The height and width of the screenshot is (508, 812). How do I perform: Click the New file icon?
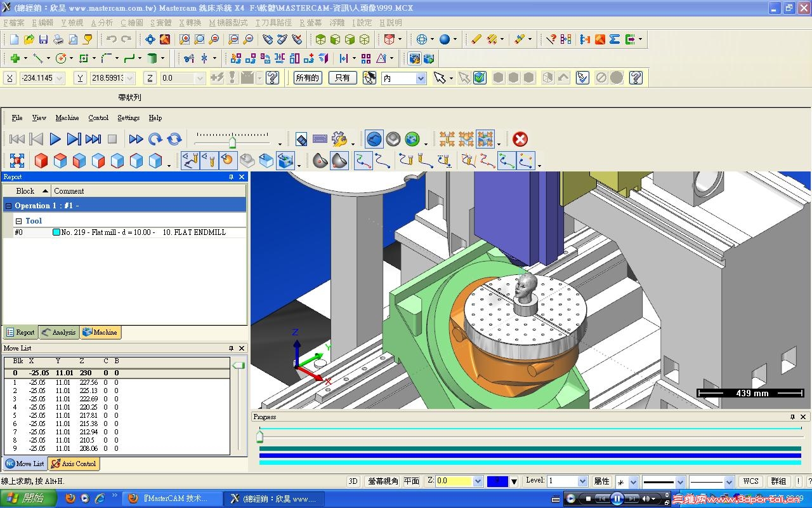[x=14, y=39]
